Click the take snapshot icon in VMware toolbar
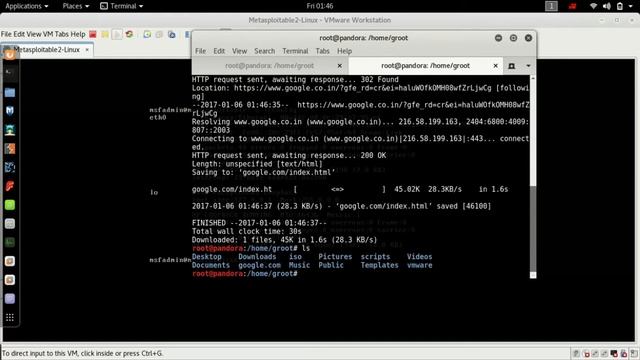640x360 pixels. pos(147,34)
